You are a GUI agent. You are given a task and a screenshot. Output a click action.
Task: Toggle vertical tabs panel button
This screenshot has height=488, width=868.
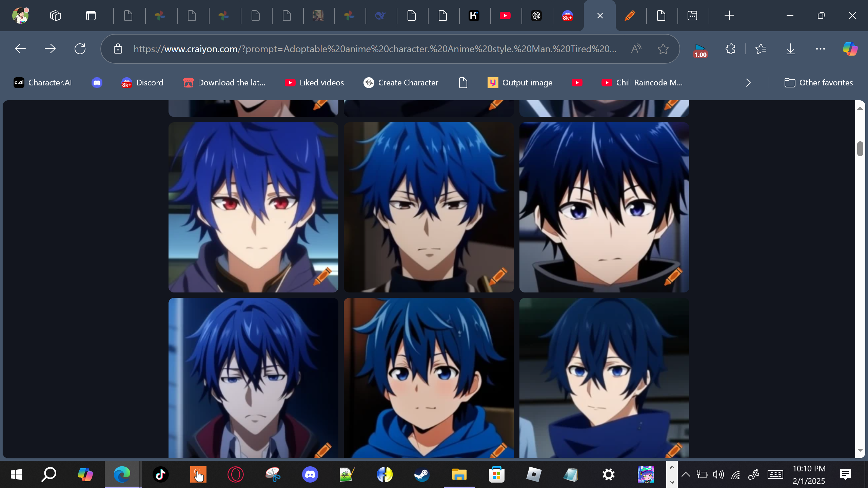point(91,16)
